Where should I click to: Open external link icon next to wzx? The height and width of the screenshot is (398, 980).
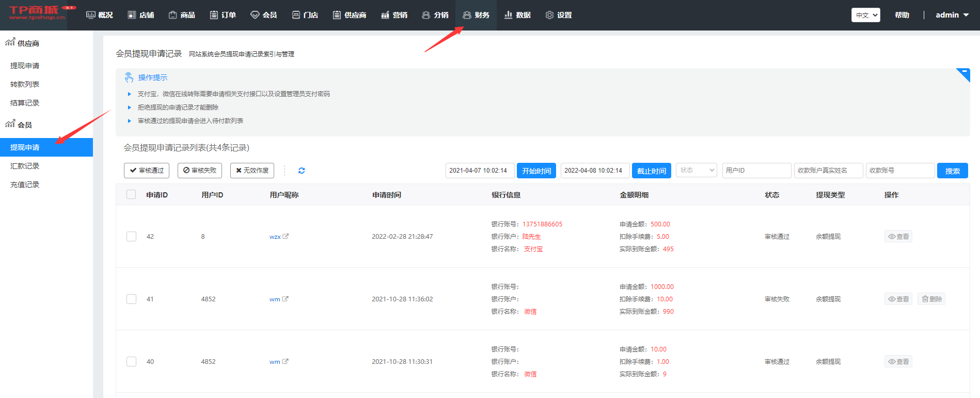pyautogui.click(x=286, y=236)
